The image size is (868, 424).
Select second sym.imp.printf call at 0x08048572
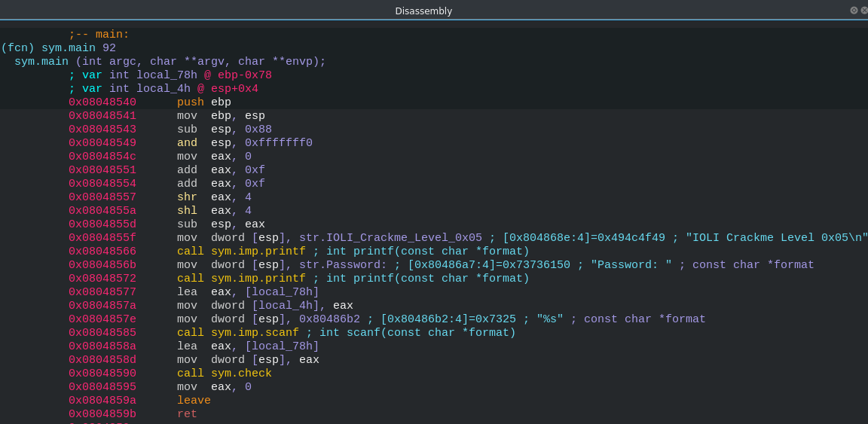(x=241, y=279)
